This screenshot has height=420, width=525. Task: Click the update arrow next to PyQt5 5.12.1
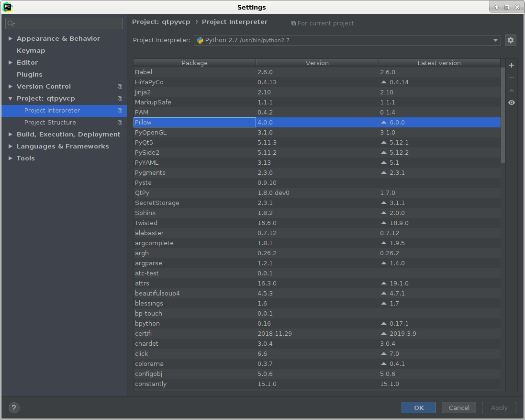(384, 142)
